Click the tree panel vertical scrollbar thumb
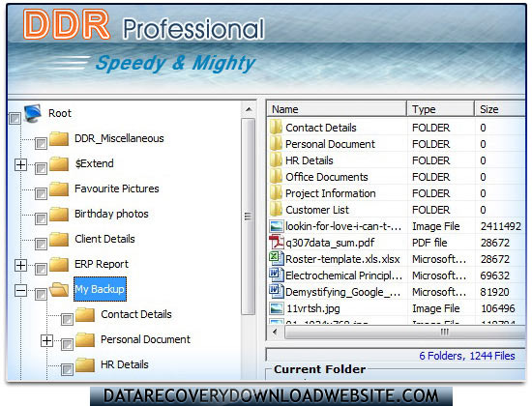 249,217
